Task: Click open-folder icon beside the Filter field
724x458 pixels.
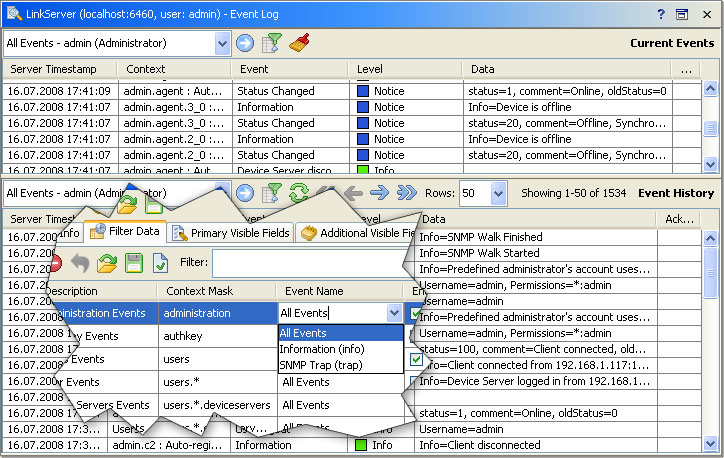Action: point(107,263)
